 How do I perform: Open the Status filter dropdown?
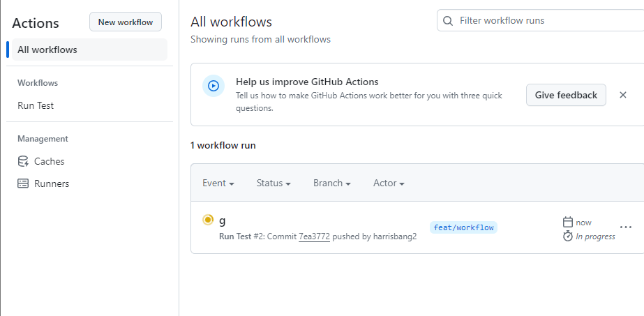click(x=274, y=183)
